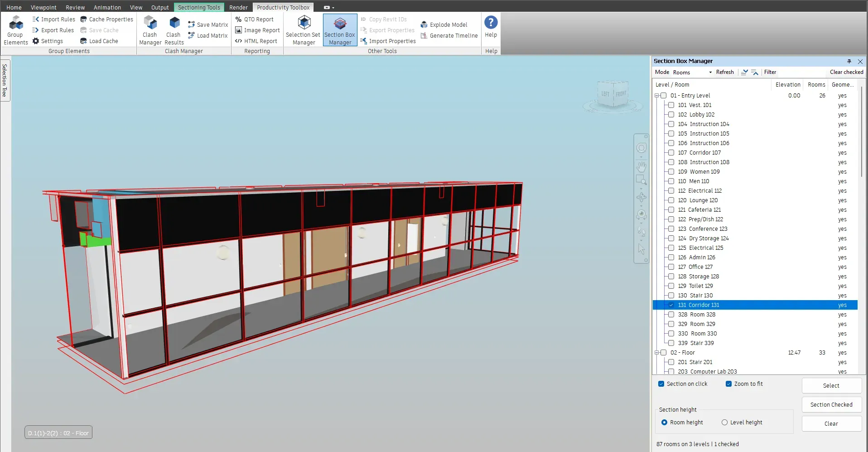Open the Selection Tree side tab
Viewport: 868px width, 452px height.
(5, 80)
